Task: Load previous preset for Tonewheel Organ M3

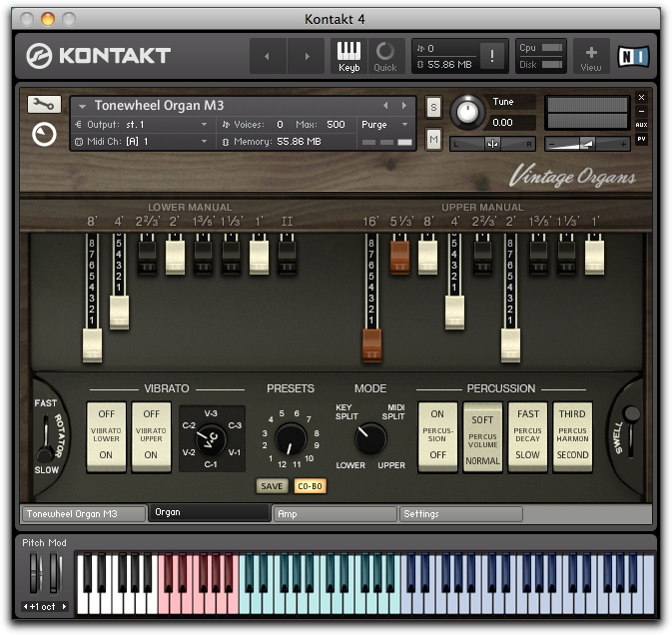Action: tap(385, 105)
